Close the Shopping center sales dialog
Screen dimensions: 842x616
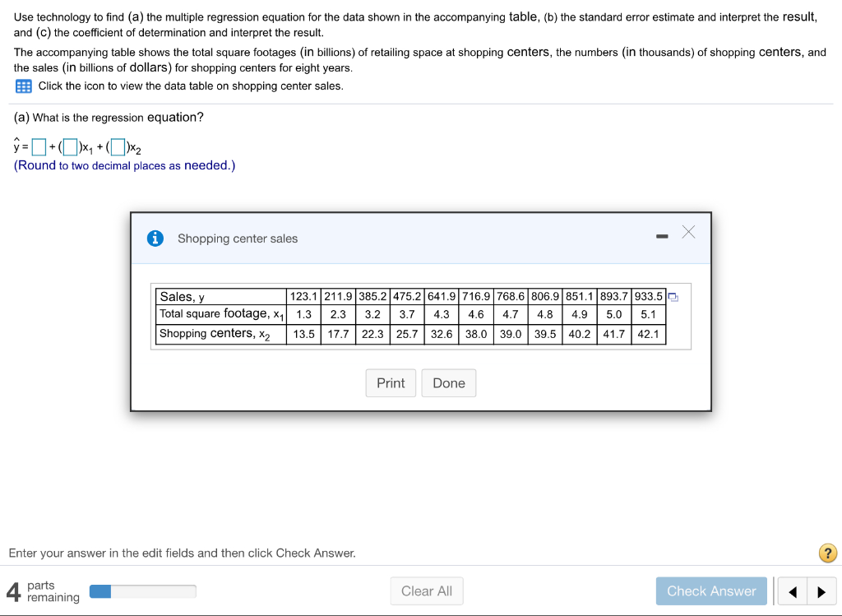coord(688,233)
